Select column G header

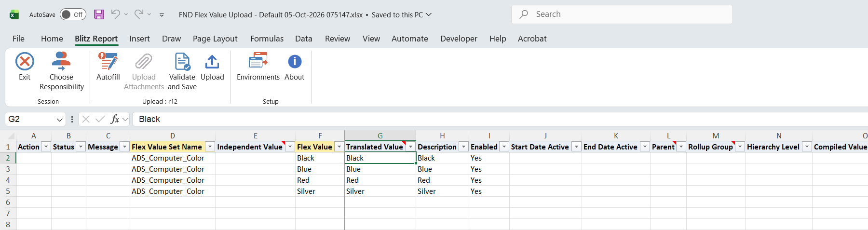(x=380, y=136)
